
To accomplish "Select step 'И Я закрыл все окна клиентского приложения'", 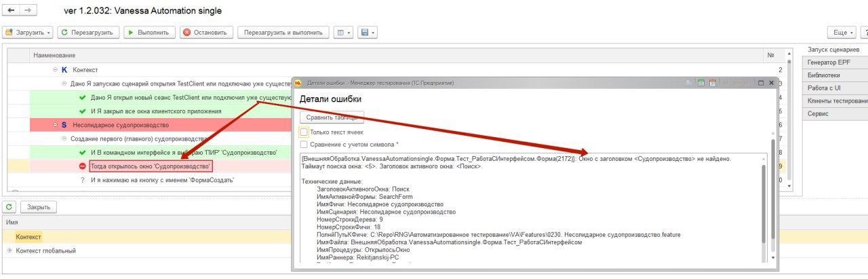I will (x=156, y=111).
